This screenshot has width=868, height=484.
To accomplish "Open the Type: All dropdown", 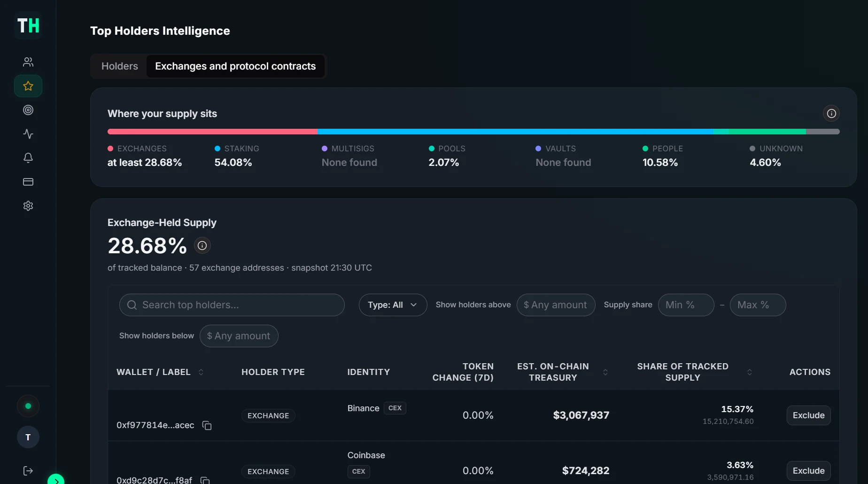I will tap(393, 305).
